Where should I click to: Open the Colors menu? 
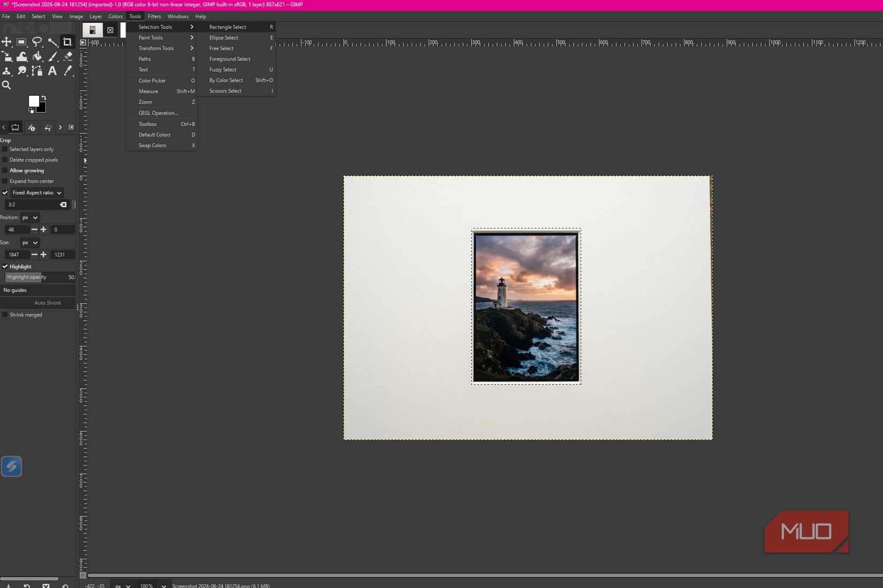click(x=116, y=16)
